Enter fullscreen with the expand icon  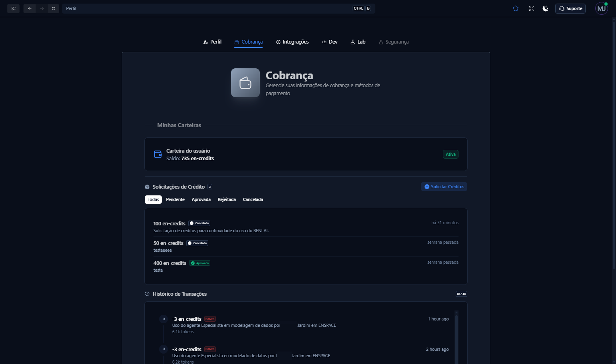532,8
